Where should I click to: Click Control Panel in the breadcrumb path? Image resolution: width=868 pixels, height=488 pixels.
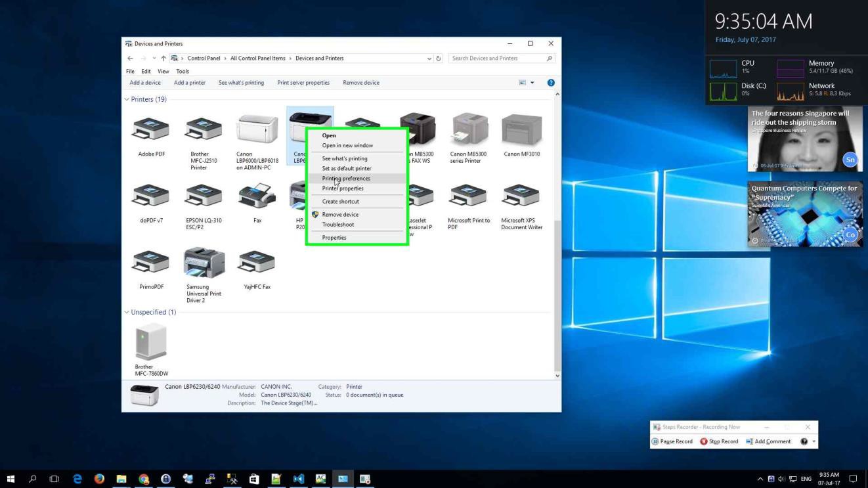(204, 58)
